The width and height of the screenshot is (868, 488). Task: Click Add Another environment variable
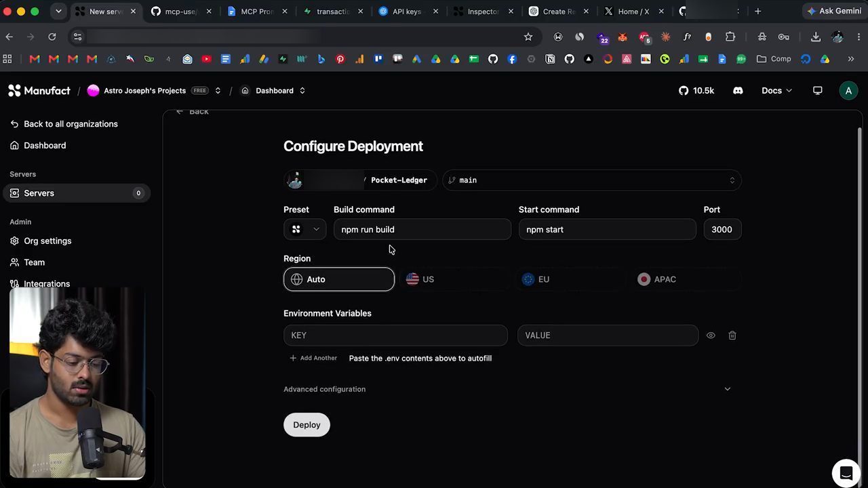(x=313, y=358)
